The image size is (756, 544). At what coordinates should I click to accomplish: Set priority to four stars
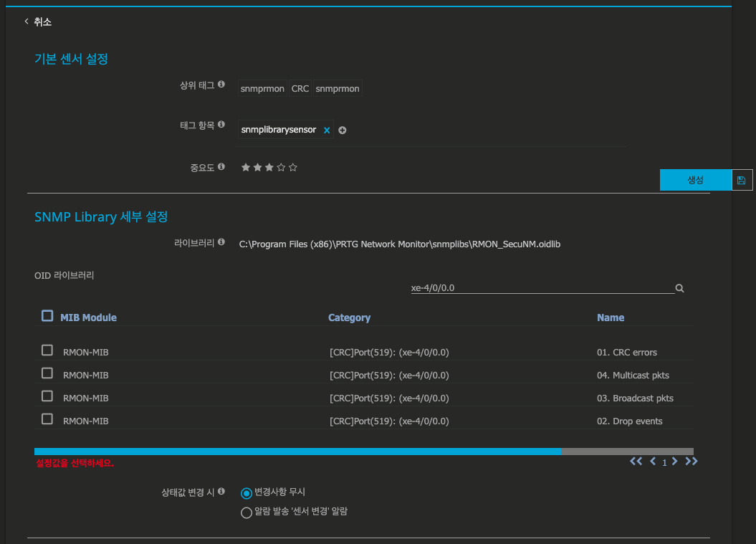pyautogui.click(x=281, y=167)
